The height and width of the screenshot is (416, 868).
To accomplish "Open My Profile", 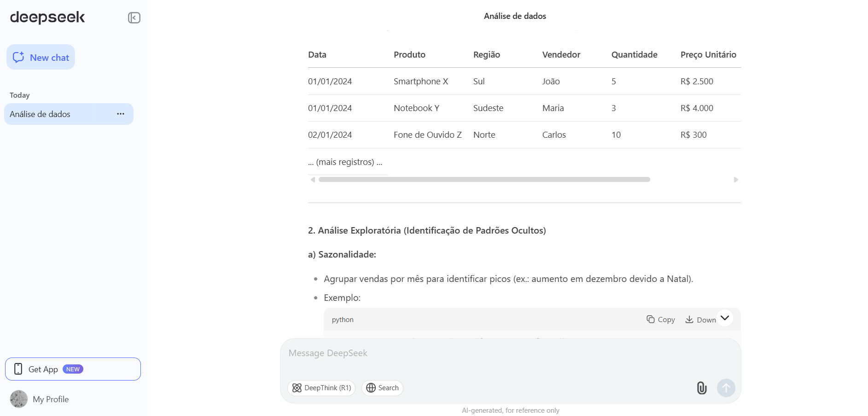I will 51,399.
